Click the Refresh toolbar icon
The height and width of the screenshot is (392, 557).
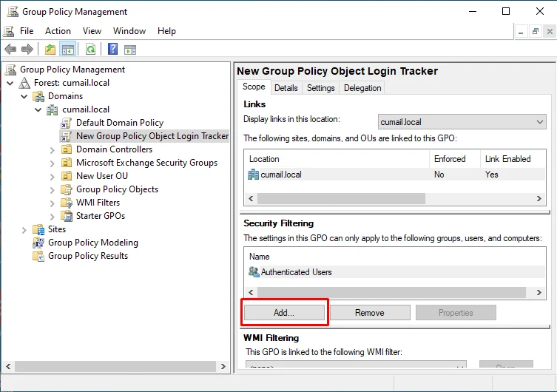(91, 49)
